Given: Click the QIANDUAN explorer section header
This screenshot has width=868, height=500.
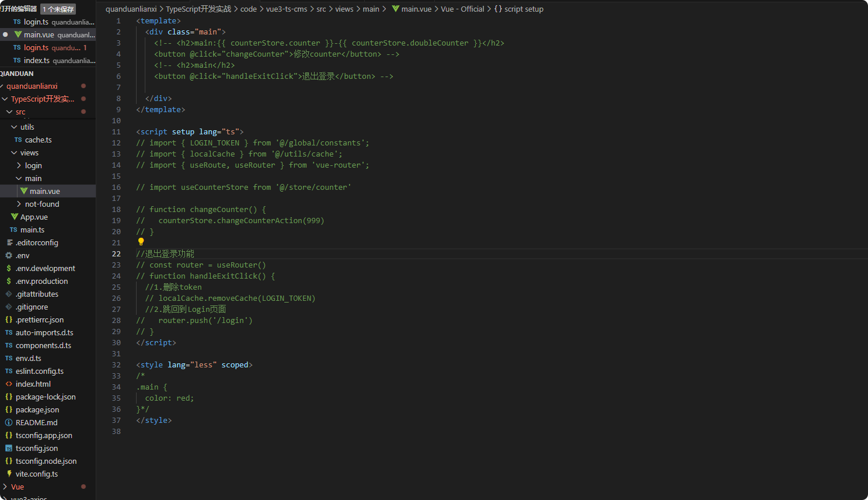Looking at the screenshot, I should [x=48, y=74].
